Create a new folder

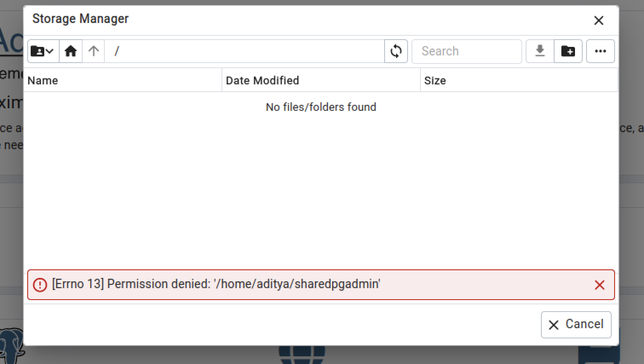pyautogui.click(x=568, y=51)
